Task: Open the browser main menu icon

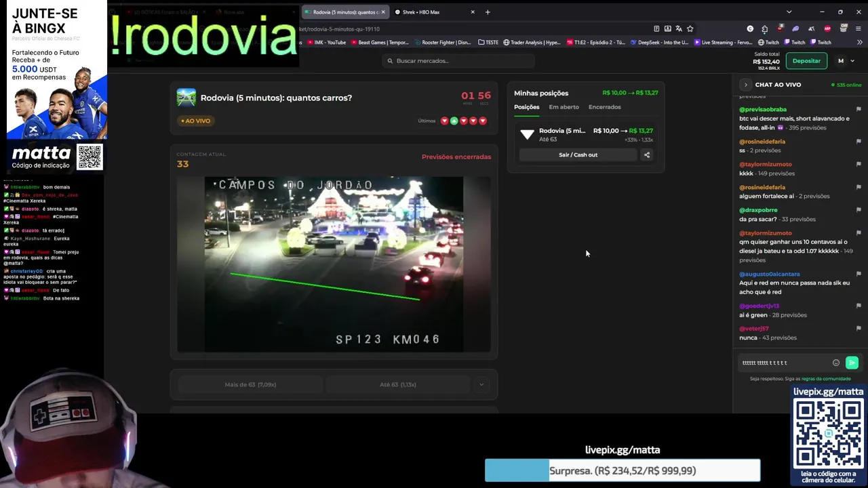Action: [859, 28]
